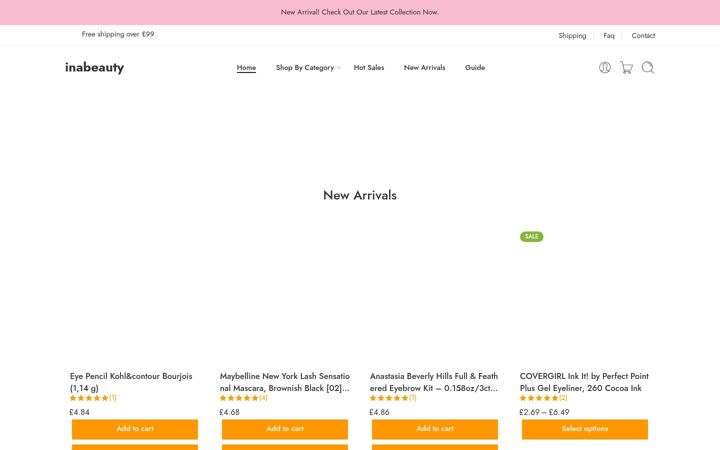Open Eye Pencil Kohl&contour Bourjois product title
The image size is (720, 450).
(x=131, y=382)
